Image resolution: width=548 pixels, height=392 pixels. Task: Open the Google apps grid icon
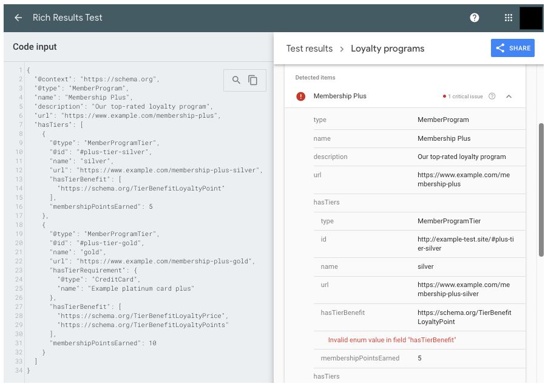click(509, 18)
